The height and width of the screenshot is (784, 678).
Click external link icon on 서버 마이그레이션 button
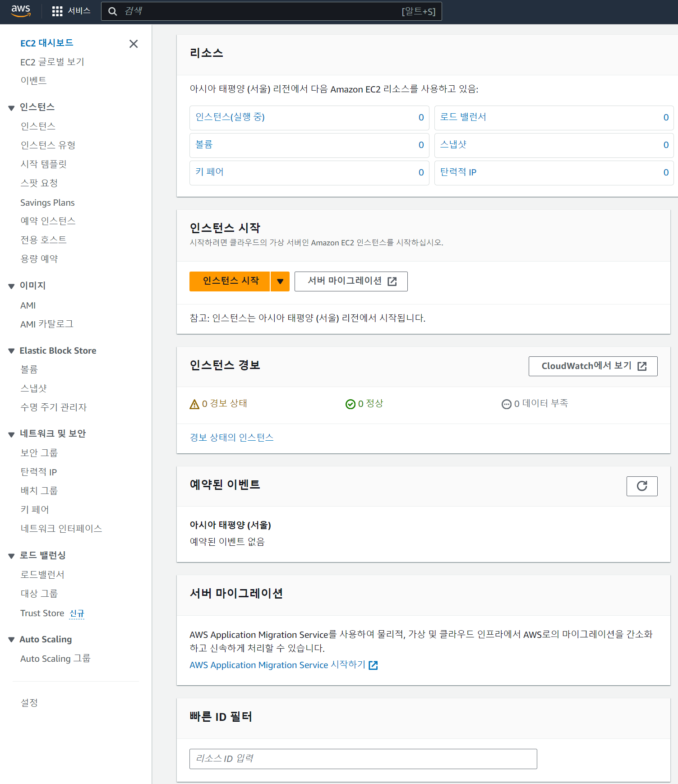click(x=392, y=281)
